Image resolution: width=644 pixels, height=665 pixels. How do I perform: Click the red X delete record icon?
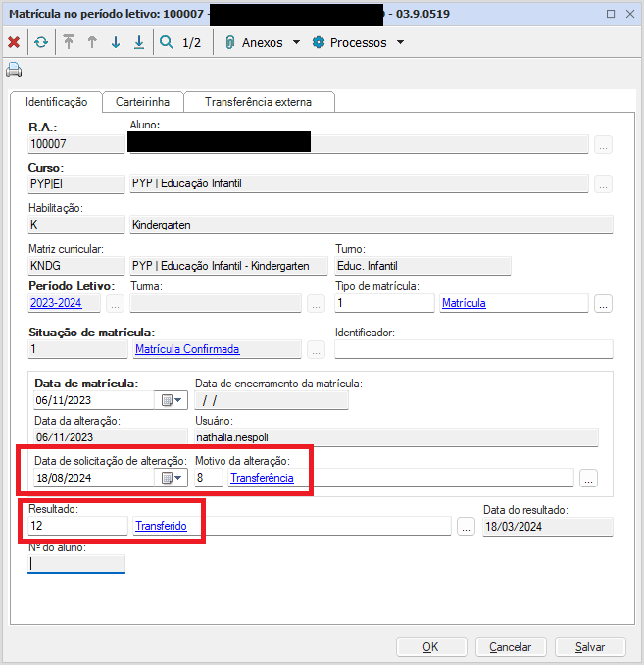point(14,42)
